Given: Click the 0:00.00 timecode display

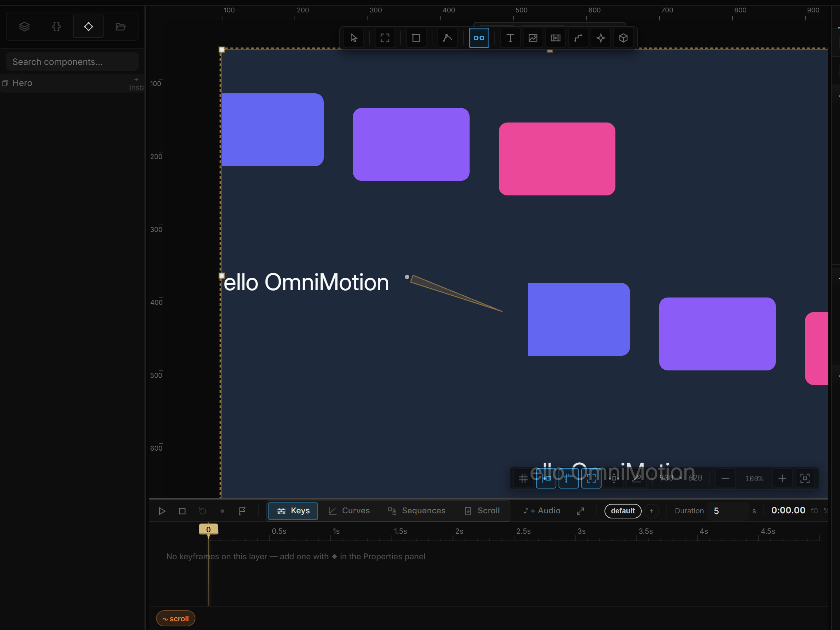Looking at the screenshot, I should click(x=788, y=510).
